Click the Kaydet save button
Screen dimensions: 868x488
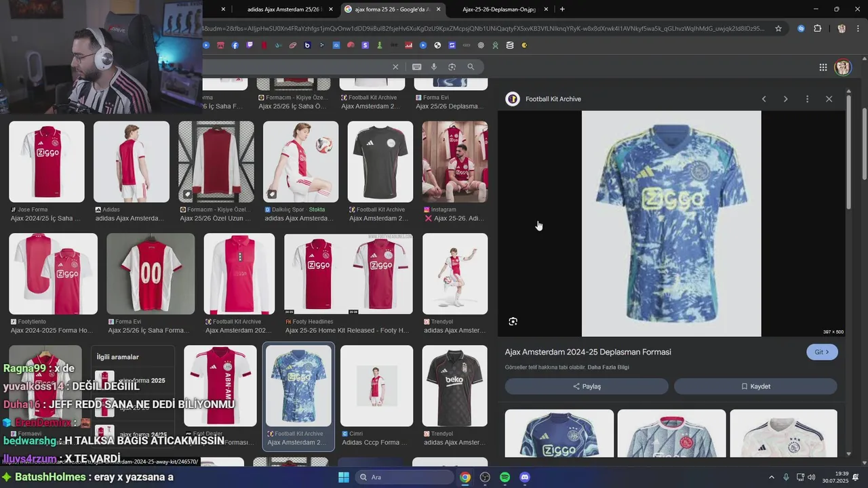point(755,386)
